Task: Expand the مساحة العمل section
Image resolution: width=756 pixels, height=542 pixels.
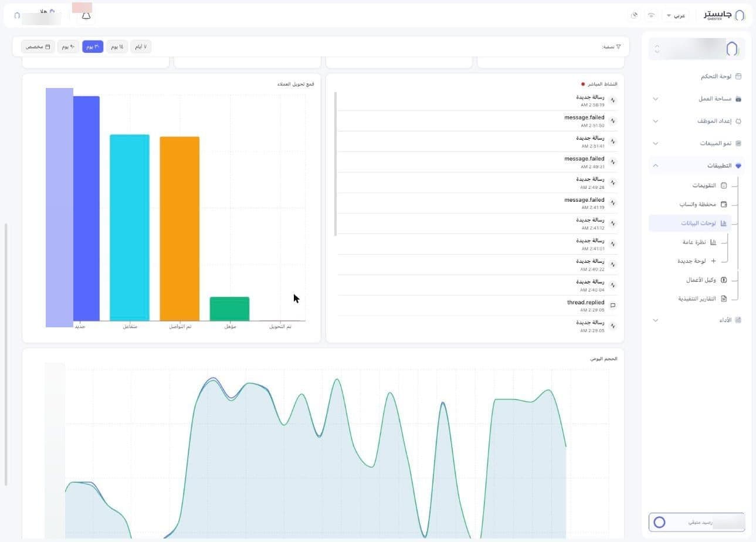Action: point(656,99)
